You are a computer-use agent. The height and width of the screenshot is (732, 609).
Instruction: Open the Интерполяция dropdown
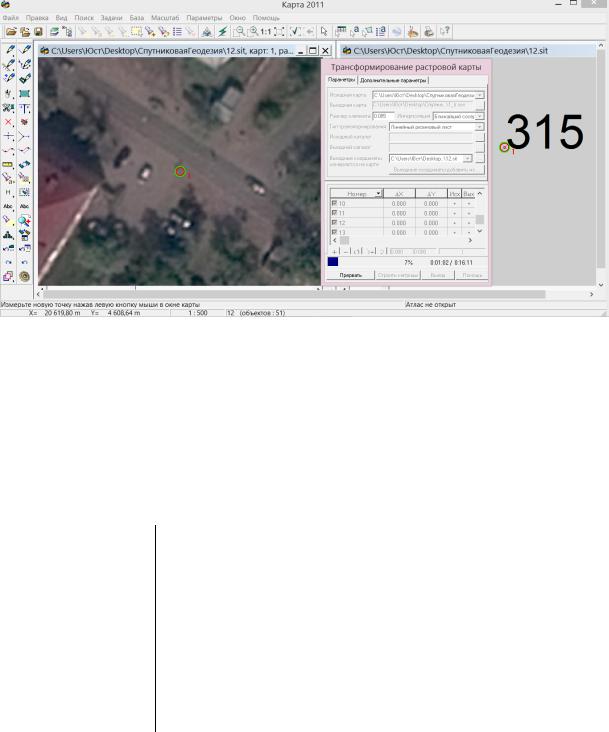tap(480, 116)
